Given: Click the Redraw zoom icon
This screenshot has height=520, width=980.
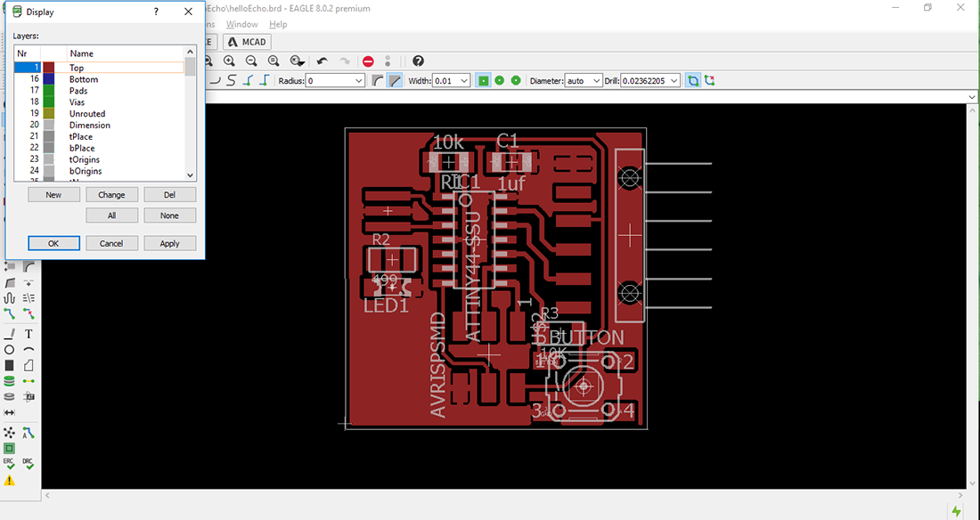Looking at the screenshot, I should tap(274, 61).
